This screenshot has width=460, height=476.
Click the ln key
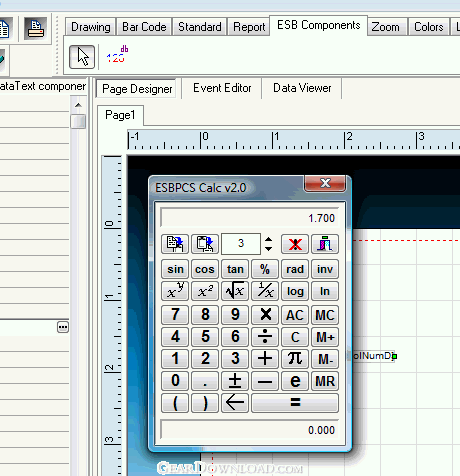click(325, 291)
